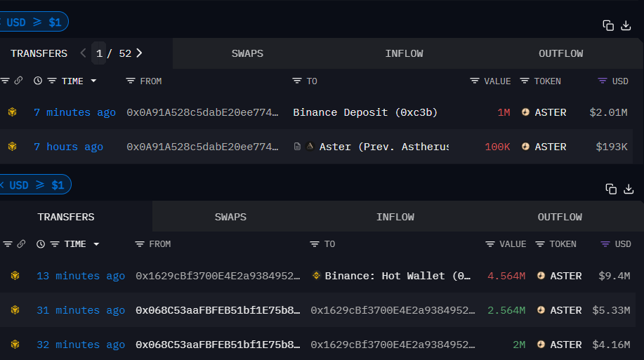Viewport: 644px width, 360px height.
Task: Click the top USD ≥ $1 filter chip
Action: click(33, 22)
